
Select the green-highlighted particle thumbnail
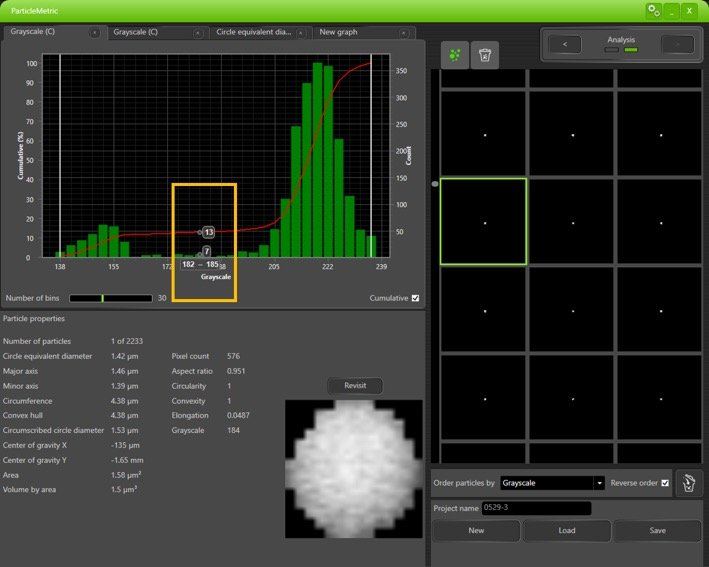[483, 221]
